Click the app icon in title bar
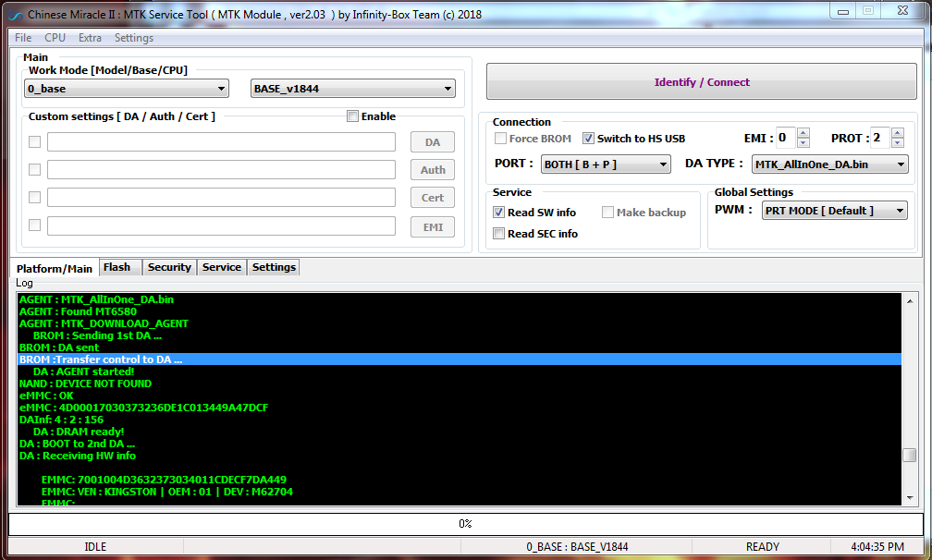This screenshot has height=560, width=932. click(16, 15)
